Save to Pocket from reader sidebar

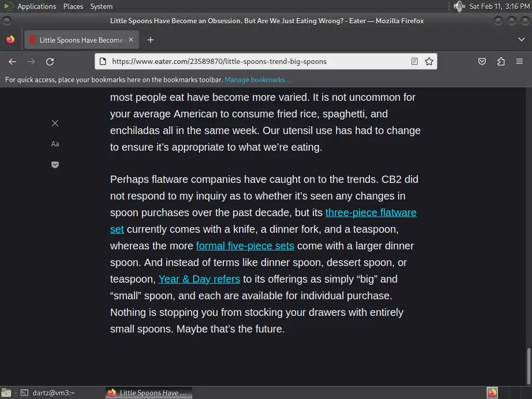click(x=55, y=165)
